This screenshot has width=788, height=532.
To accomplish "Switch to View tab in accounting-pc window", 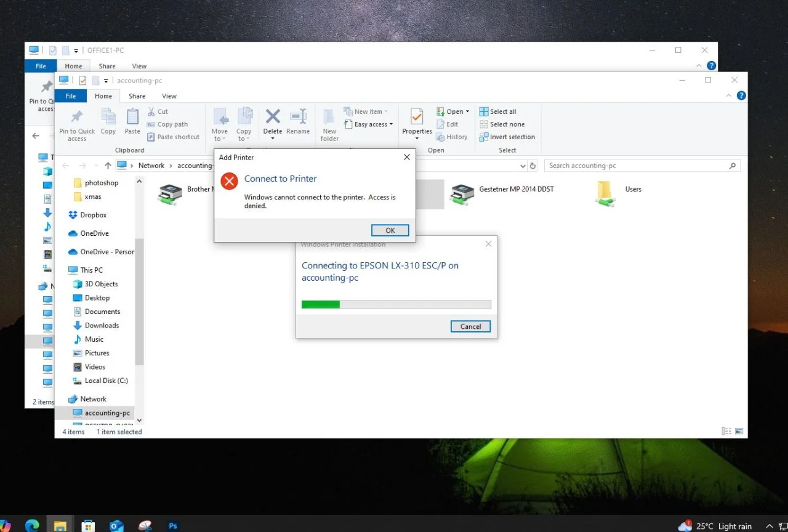I will (169, 96).
